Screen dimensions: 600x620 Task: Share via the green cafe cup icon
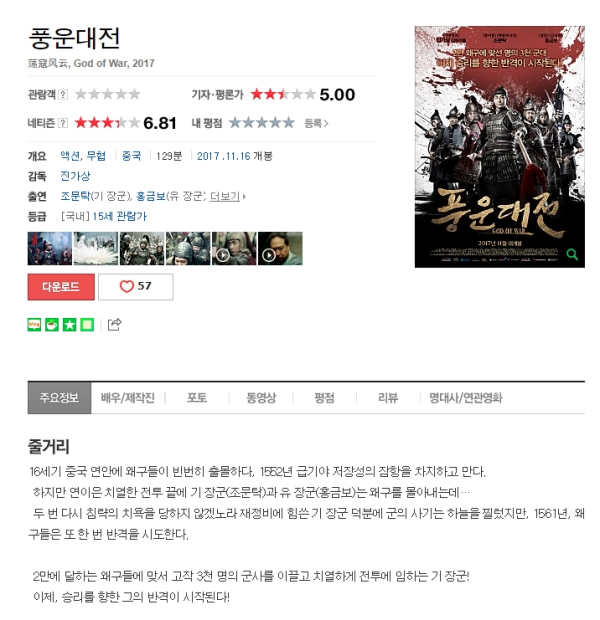coord(52,325)
